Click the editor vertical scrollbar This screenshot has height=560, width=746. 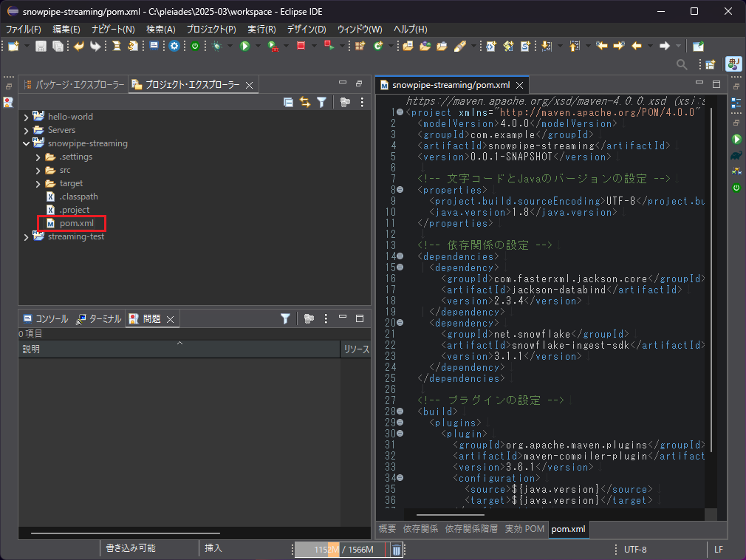point(711,279)
